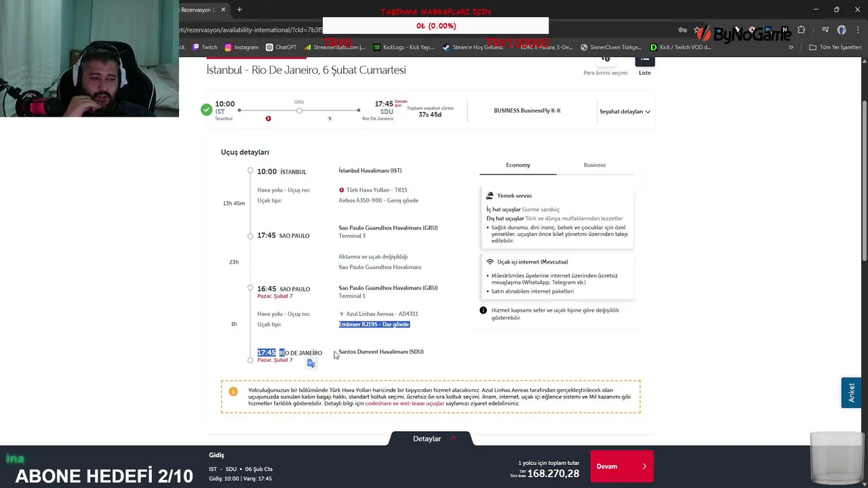Viewport: 868px width, 488px height.
Task: Click the Yemek servisi meal icon
Action: 490,195
